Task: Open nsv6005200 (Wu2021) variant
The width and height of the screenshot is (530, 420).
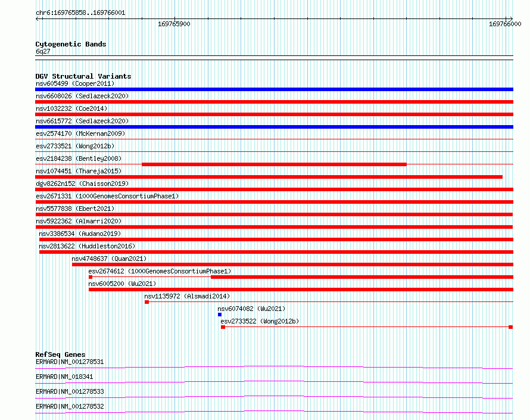Action: click(122, 284)
